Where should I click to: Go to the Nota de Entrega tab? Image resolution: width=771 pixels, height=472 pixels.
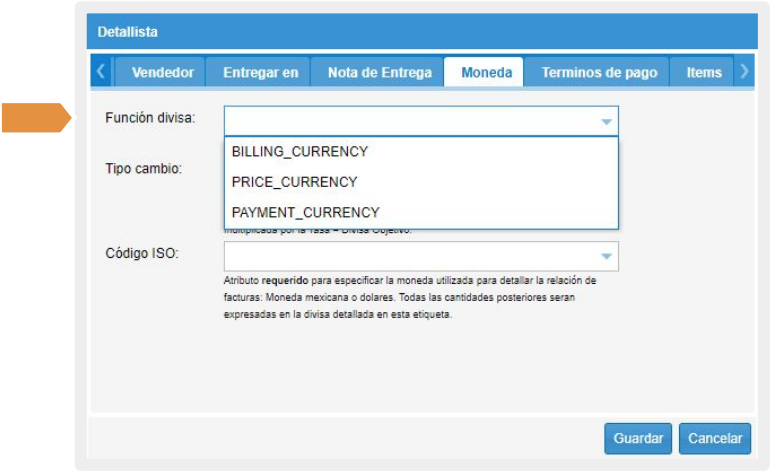tap(379, 72)
